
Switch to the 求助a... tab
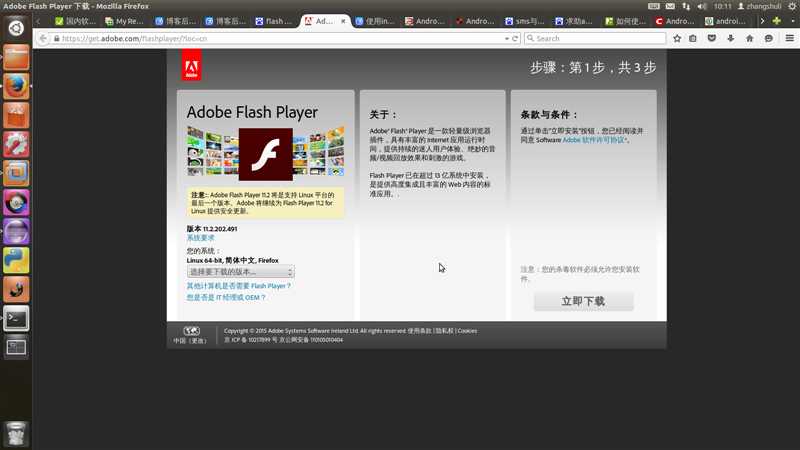[574, 21]
